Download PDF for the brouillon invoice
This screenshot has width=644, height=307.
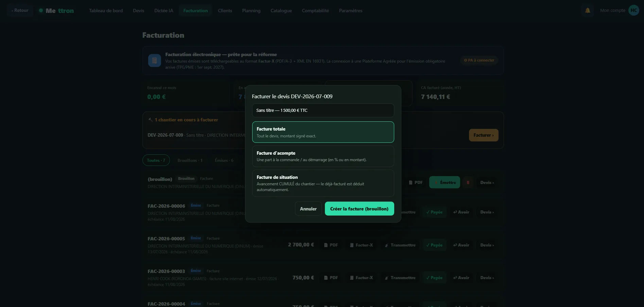click(416, 183)
